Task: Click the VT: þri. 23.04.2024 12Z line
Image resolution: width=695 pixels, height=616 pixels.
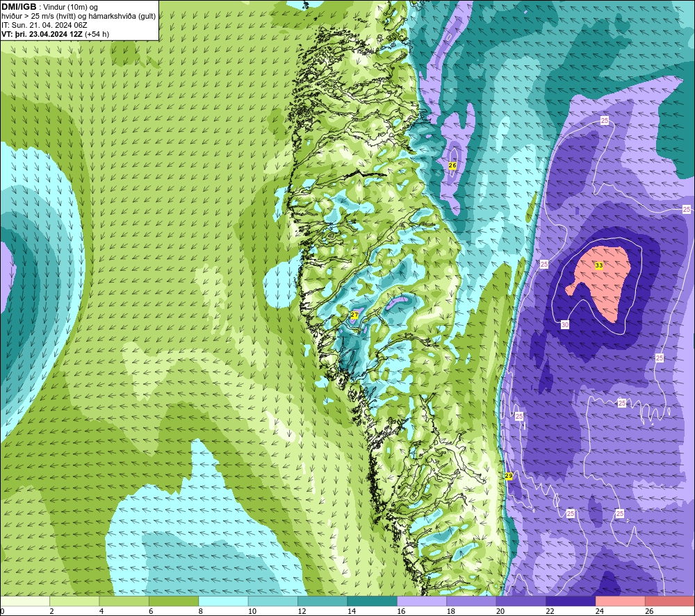Action: [x=42, y=34]
